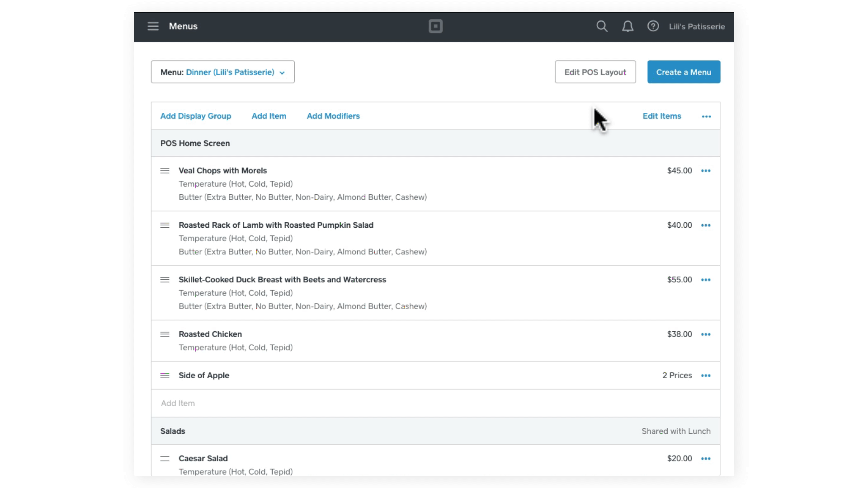The image size is (868, 488).
Task: Click the Roasted Chicken drag handle
Action: pyautogui.click(x=165, y=334)
